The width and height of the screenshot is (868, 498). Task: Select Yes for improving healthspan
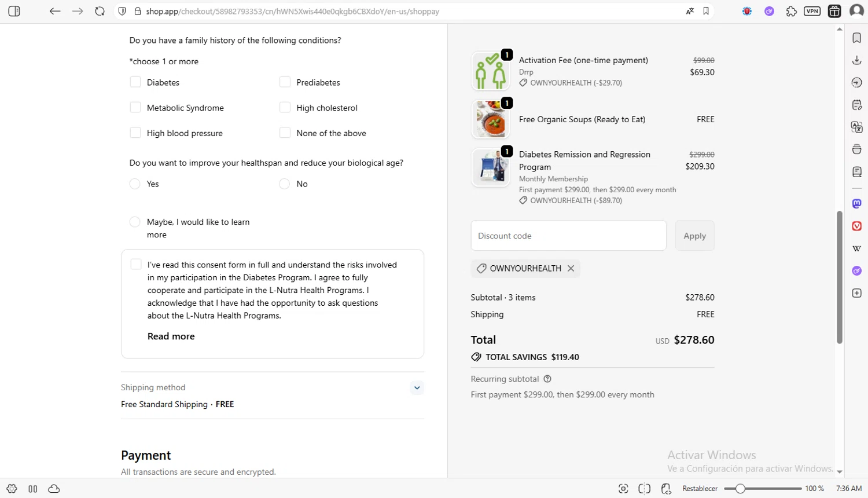(135, 184)
